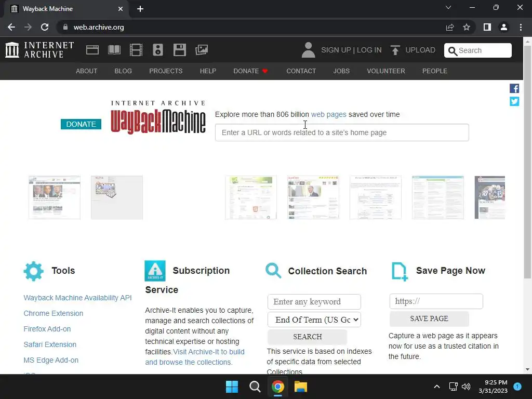Focus the Save Page Now https:// field
Screen dimensions: 532x399
tap(436, 301)
